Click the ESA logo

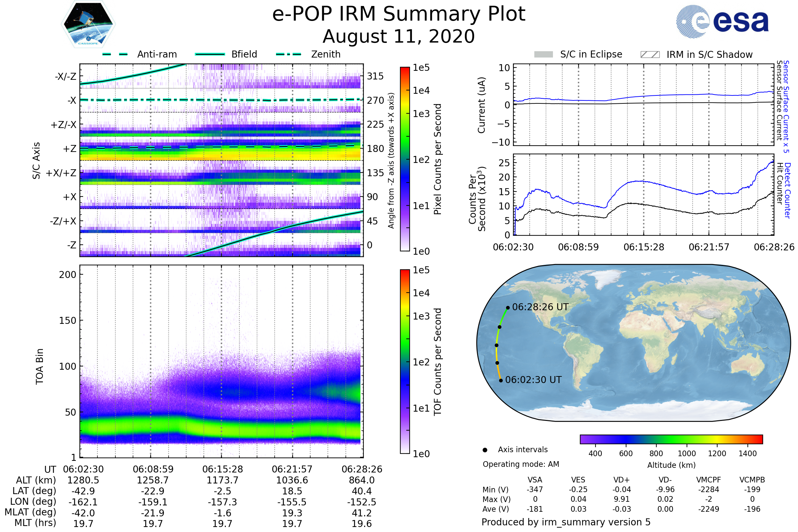(x=722, y=21)
